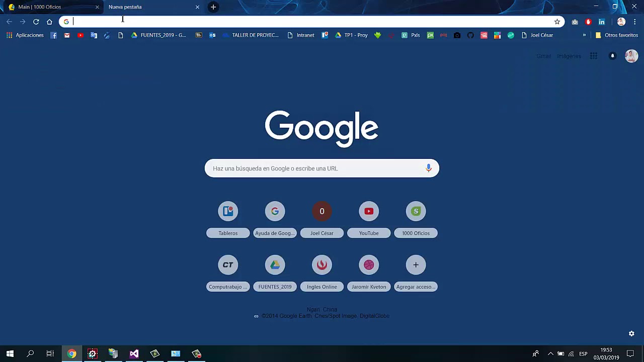Open the Aplicaciones bookmark
Screen dimensions: 644x362
pos(25,35)
